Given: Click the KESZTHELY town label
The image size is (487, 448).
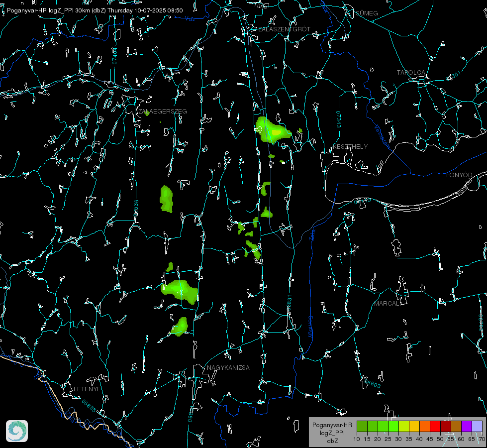Looking at the screenshot, I should [x=350, y=146].
